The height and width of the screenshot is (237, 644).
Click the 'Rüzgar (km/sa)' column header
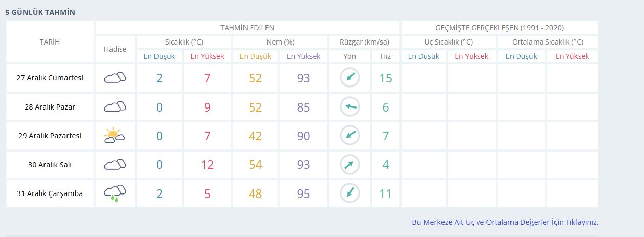coord(364,42)
